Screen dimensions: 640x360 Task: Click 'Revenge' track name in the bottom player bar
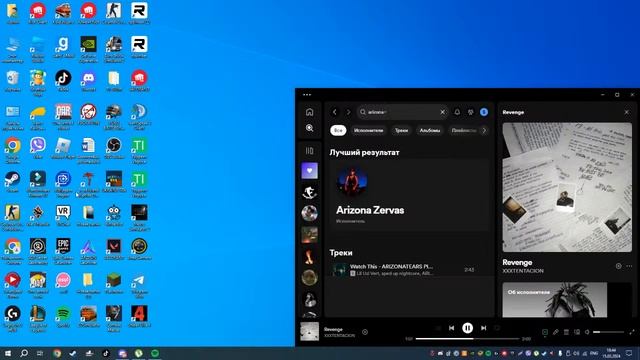pos(333,329)
